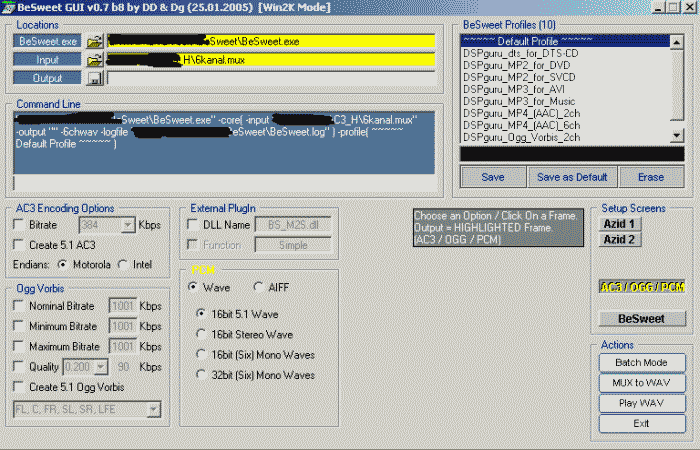Click the Output save disk icon
The width and height of the screenshot is (700, 450).
tap(94, 78)
